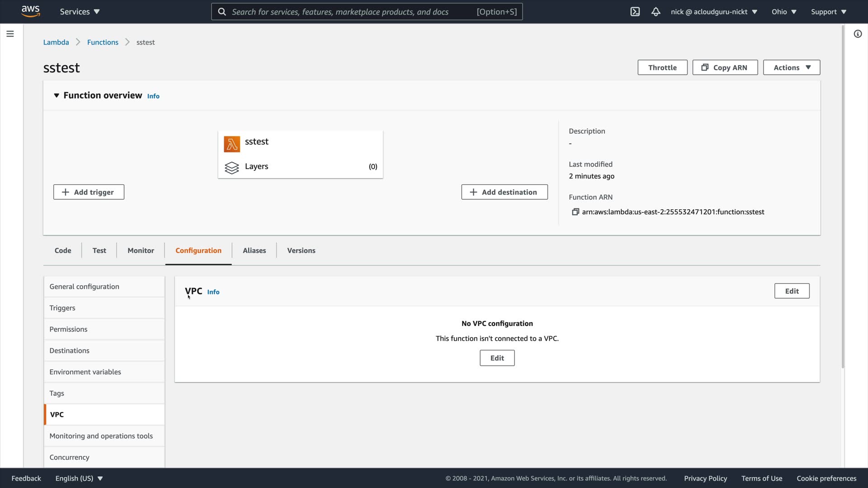This screenshot has height=488, width=868.
Task: Click the Throttle button
Action: pyautogui.click(x=662, y=67)
